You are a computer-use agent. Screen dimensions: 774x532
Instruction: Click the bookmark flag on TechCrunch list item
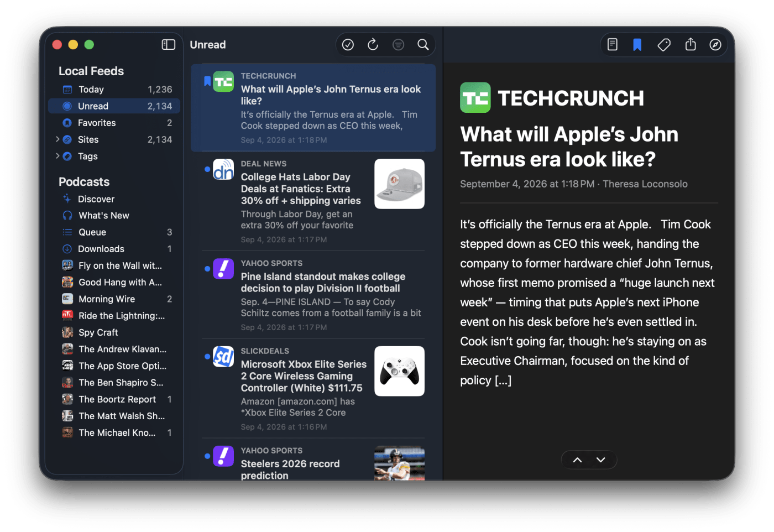[207, 81]
